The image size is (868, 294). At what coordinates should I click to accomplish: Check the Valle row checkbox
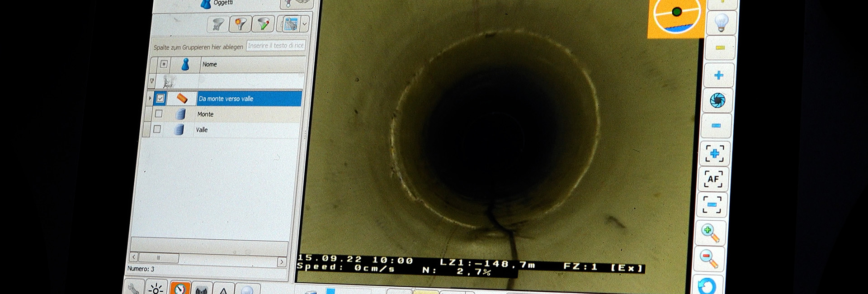[157, 129]
